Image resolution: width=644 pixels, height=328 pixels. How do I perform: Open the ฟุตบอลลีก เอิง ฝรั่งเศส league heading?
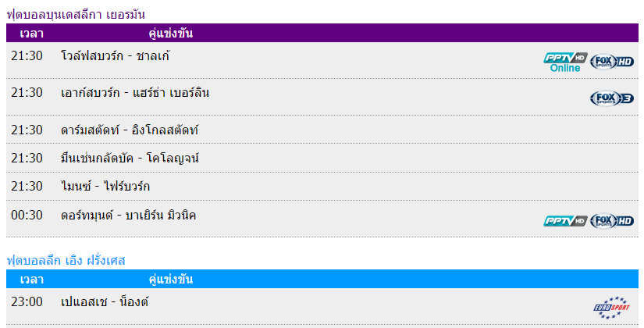tap(66, 259)
